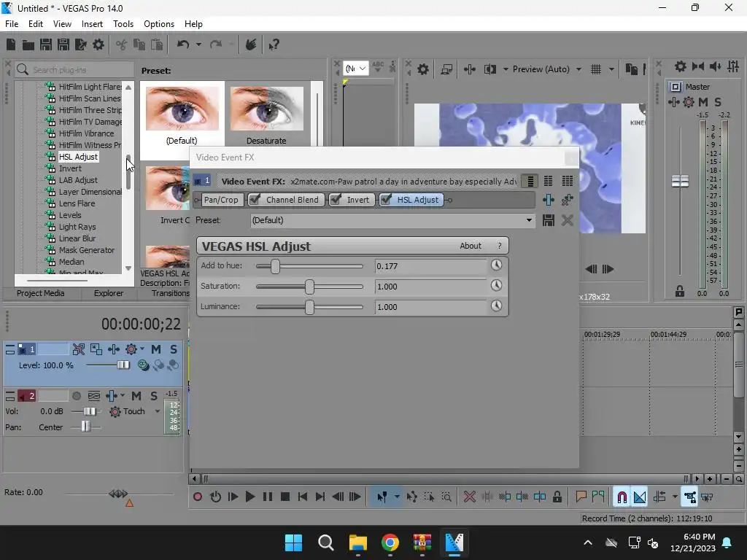Switch to Project Media tab
This screenshot has width=747, height=560.
point(41,293)
